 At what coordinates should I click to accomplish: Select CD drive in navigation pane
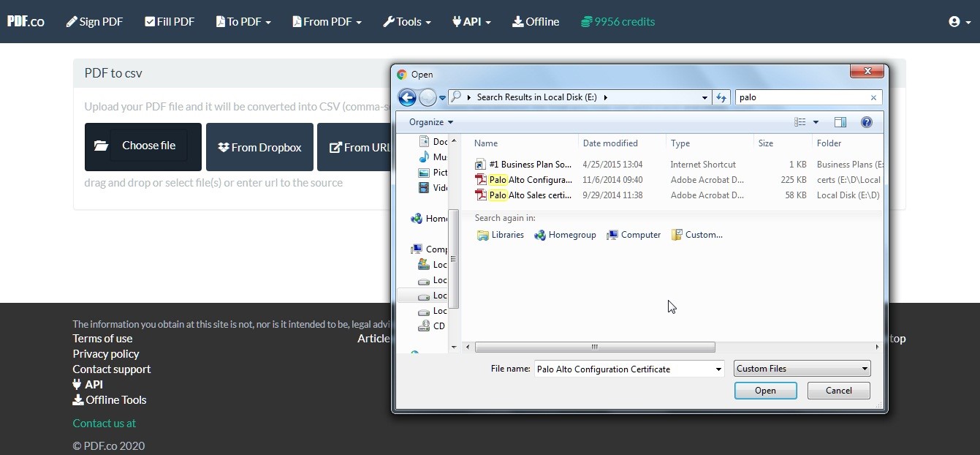coord(432,326)
